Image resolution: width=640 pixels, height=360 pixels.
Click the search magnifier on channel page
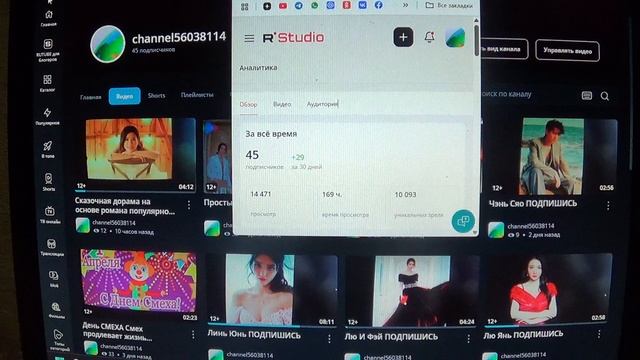tap(604, 96)
